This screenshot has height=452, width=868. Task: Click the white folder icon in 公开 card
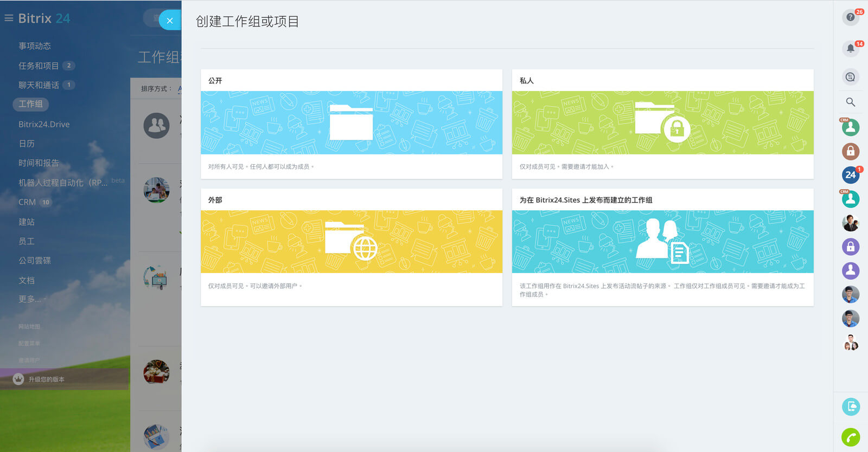351,122
